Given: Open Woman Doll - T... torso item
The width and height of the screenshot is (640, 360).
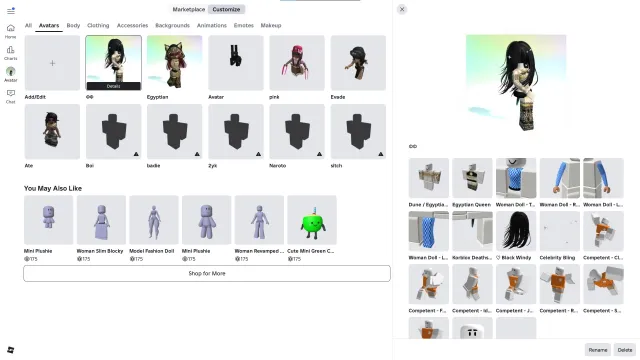Looking at the screenshot, I should [516, 178].
